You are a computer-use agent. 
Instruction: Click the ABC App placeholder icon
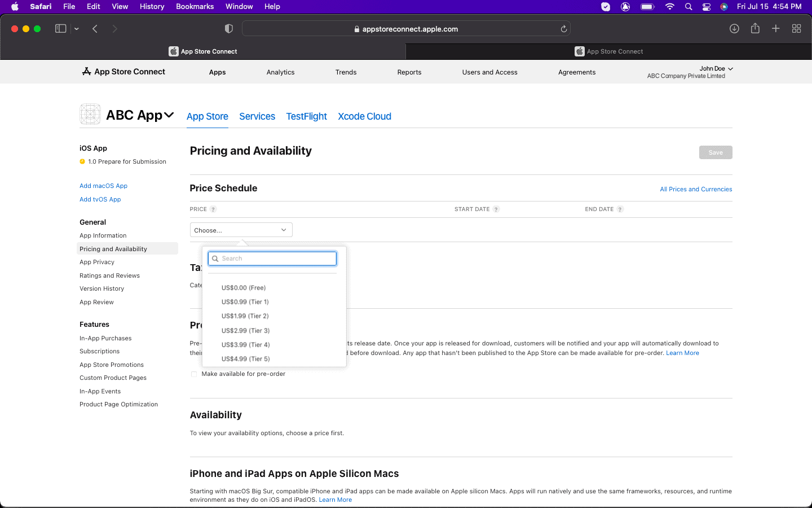[x=90, y=114]
